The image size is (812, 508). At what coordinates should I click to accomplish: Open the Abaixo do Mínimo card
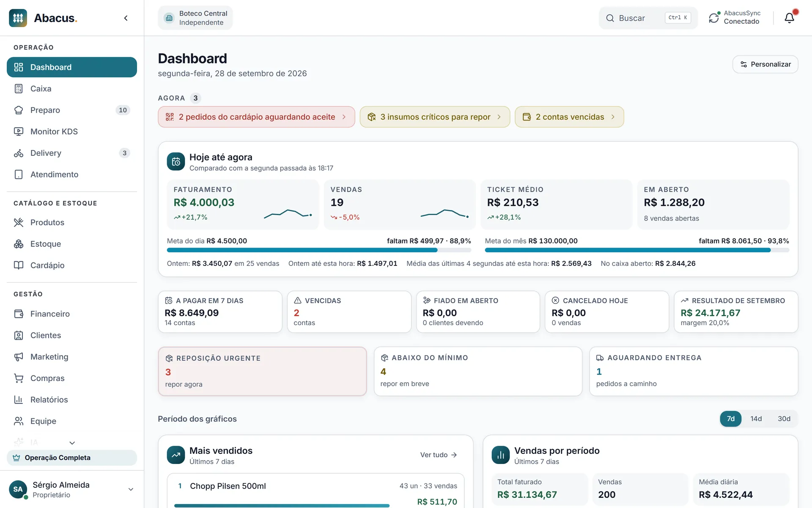[x=478, y=372]
